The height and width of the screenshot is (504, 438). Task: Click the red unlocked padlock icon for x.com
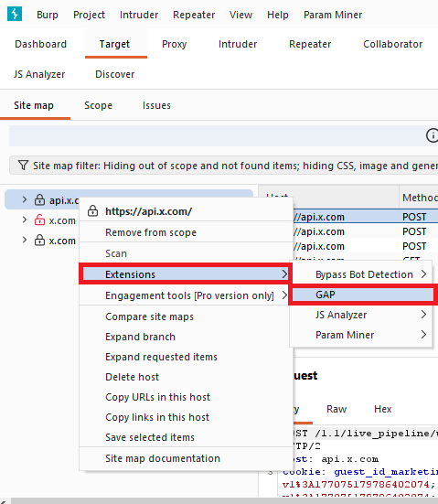point(39,220)
